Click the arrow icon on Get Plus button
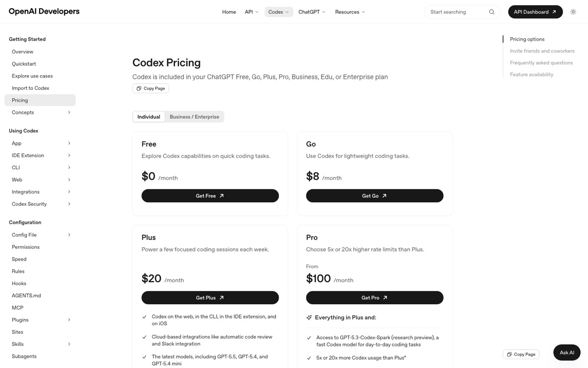This screenshot has width=588, height=368. coord(221,298)
